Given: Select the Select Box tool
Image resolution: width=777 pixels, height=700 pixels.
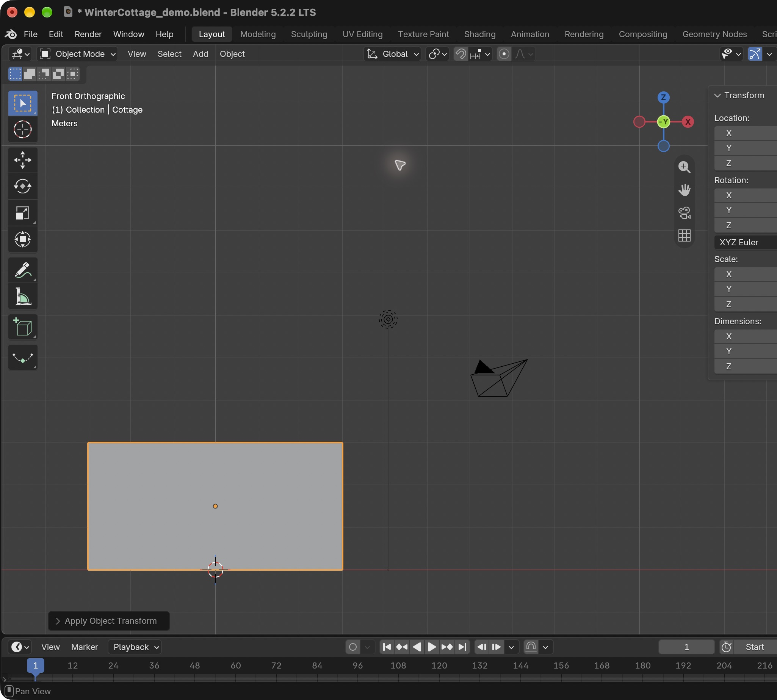Looking at the screenshot, I should (x=23, y=103).
